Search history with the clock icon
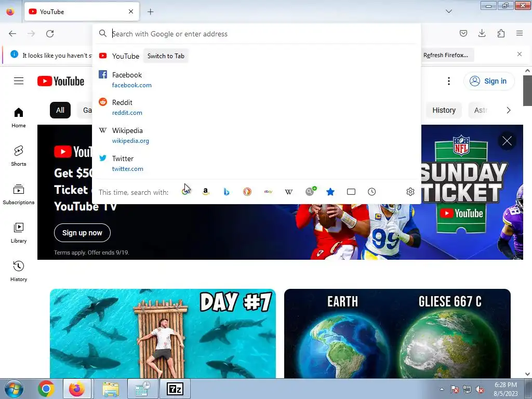532x399 pixels. (372, 192)
